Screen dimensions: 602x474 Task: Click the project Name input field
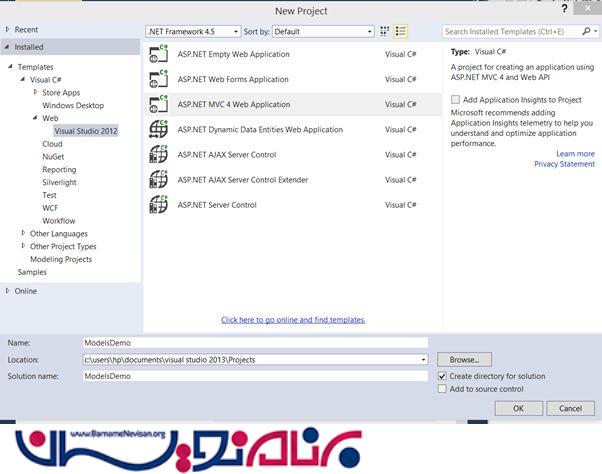(x=255, y=343)
